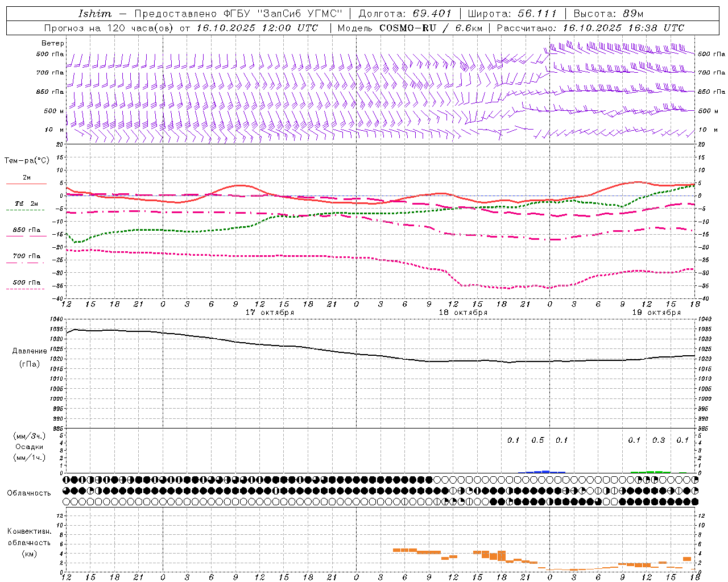The height and width of the screenshot is (582, 728).
Task: Click the "(гПа)" unit label under Давление
Action: pyautogui.click(x=30, y=364)
